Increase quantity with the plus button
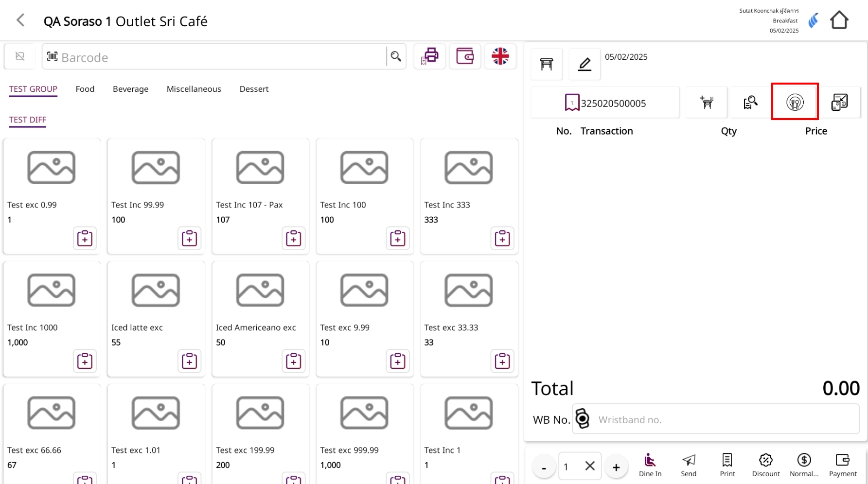Viewport: 868px width, 484px height. (x=616, y=467)
